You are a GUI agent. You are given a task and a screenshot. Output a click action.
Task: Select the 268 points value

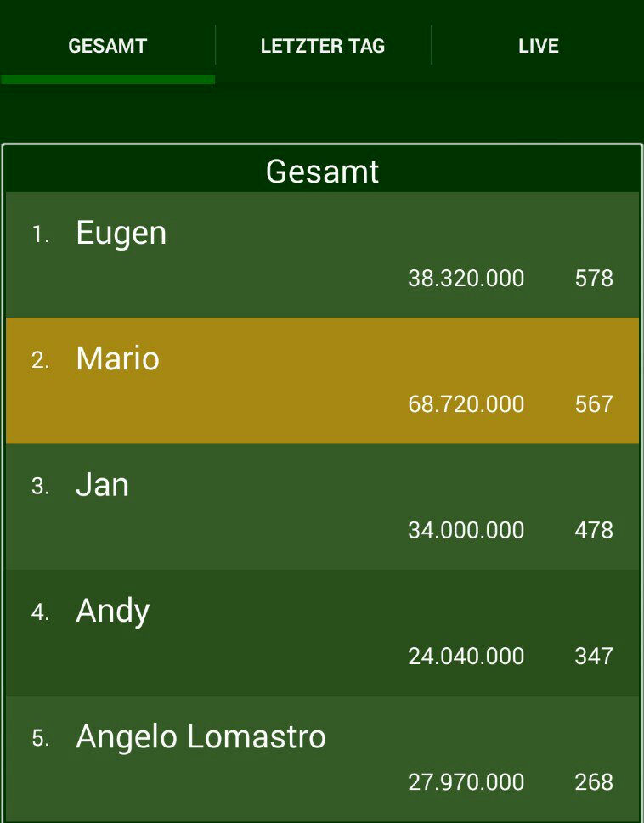pyautogui.click(x=594, y=782)
